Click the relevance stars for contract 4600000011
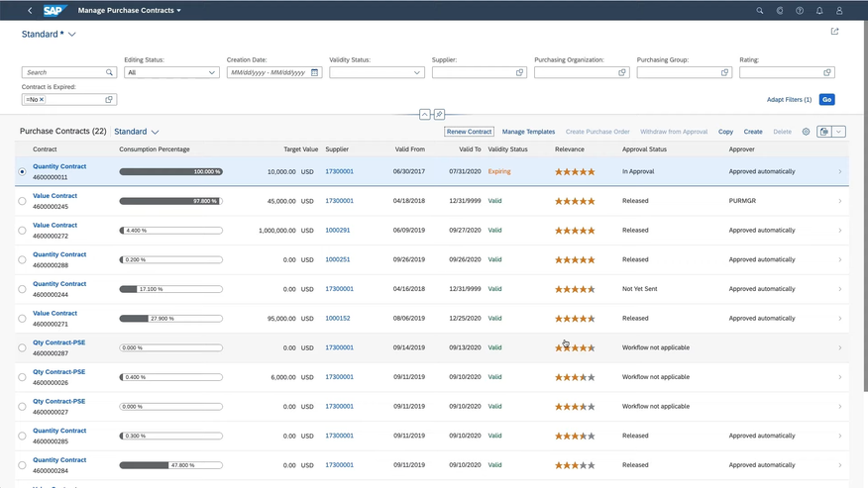868x488 pixels. tap(575, 171)
